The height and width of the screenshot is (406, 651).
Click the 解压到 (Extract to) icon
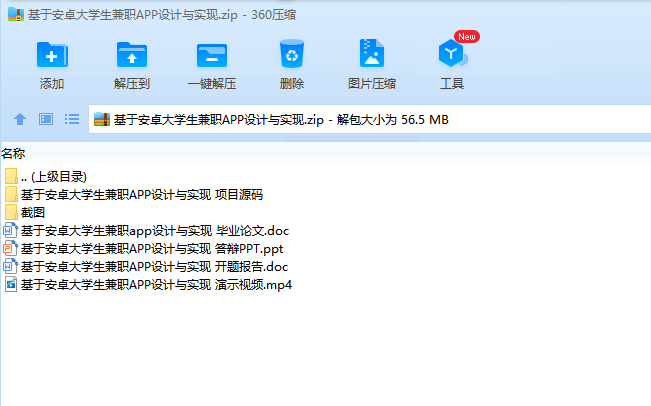tap(132, 54)
